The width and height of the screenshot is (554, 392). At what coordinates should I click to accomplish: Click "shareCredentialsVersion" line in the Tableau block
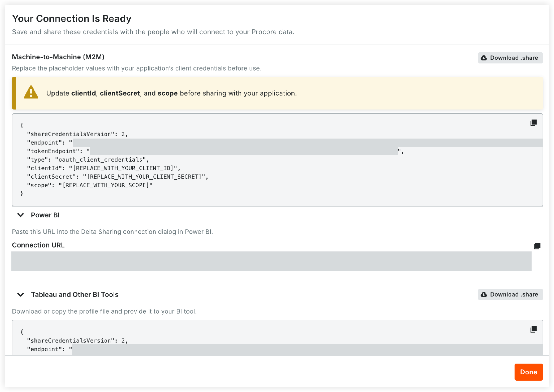[78, 341]
